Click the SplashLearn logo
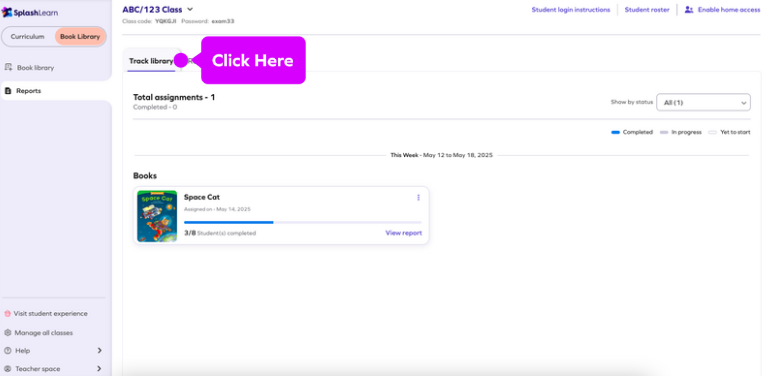Viewport: 765px width, 377px height. (30, 13)
